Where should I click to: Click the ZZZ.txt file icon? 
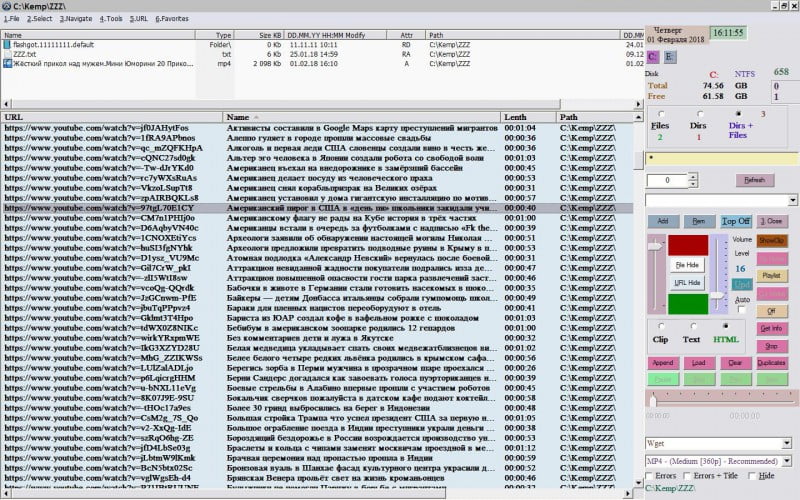pyautogui.click(x=7, y=55)
